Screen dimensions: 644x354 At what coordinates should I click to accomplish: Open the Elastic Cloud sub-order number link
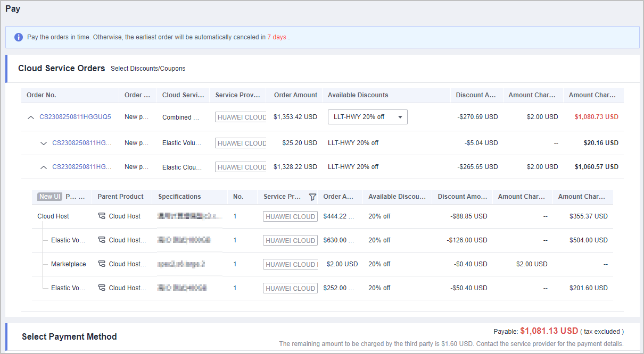pyautogui.click(x=82, y=167)
